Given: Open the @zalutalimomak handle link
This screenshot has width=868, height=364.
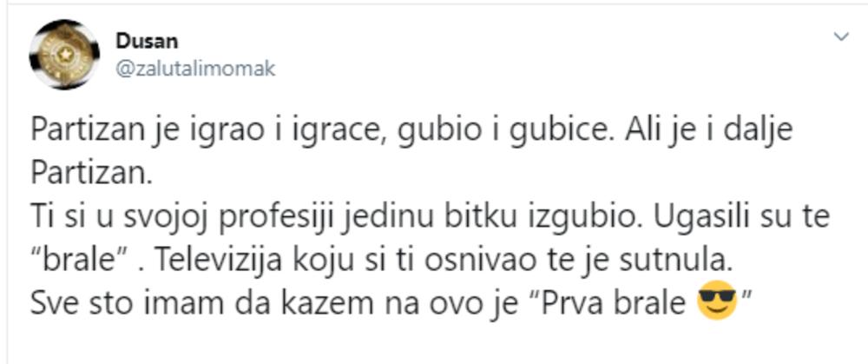Looking at the screenshot, I should pos(195,69).
